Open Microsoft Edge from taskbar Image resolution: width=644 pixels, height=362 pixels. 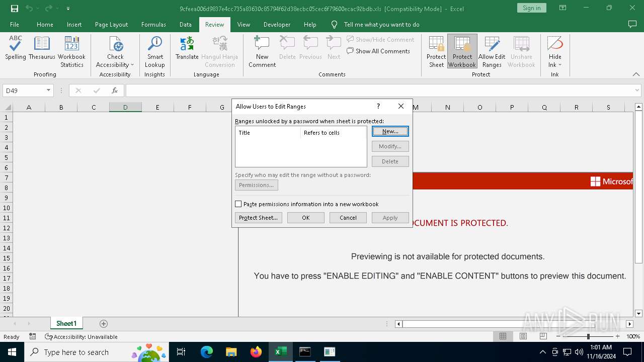(207, 352)
